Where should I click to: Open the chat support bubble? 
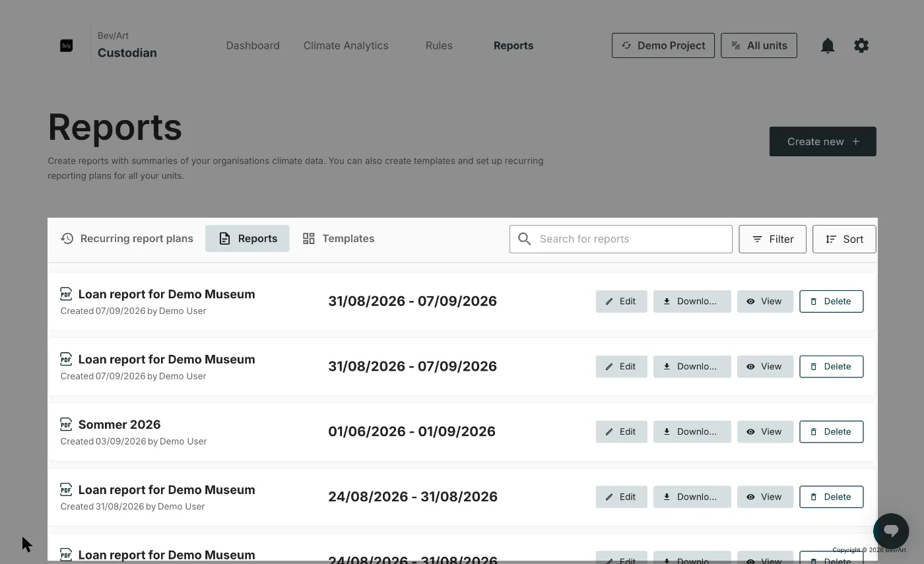click(x=891, y=530)
